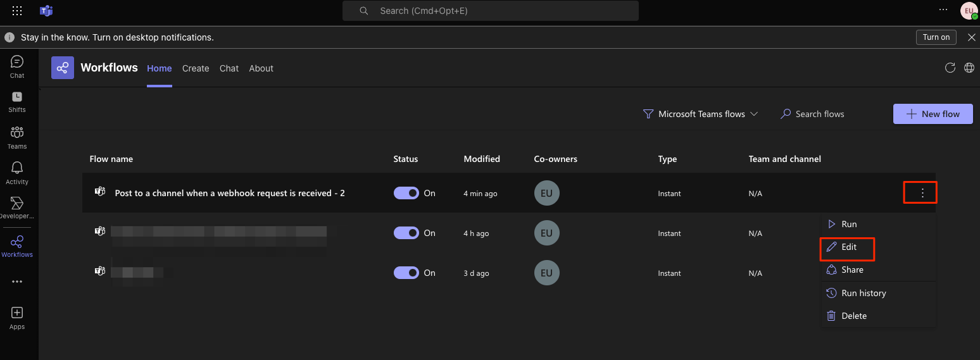Viewport: 980px width, 360px height.
Task: Click the top Search bar
Action: tap(491, 11)
